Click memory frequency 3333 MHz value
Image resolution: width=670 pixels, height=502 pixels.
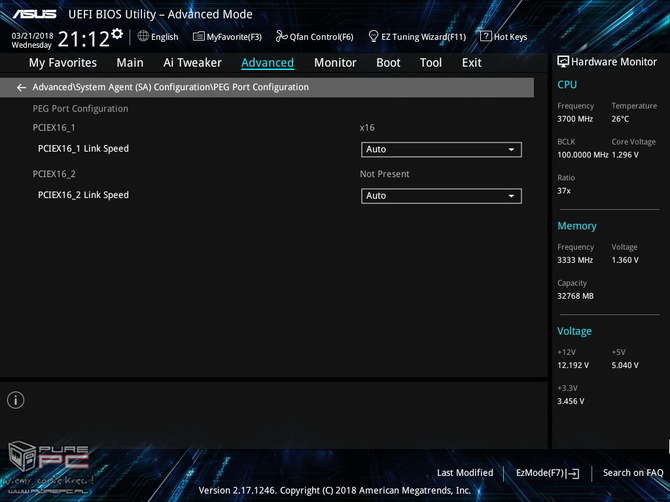[x=575, y=260]
